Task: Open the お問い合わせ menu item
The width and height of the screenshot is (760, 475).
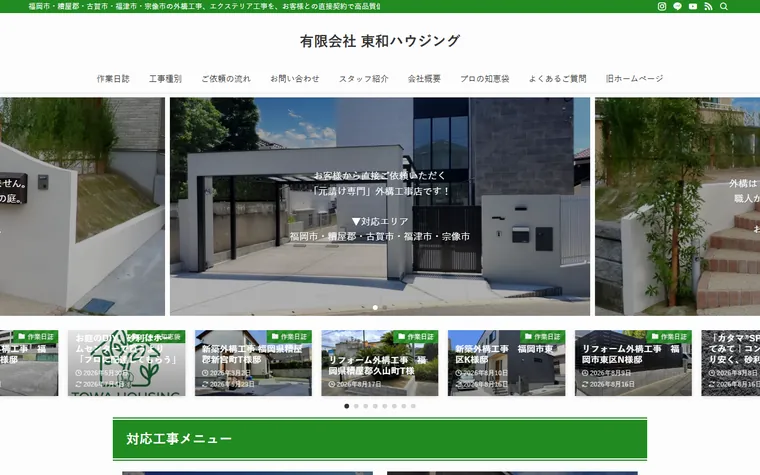Action: (295, 79)
